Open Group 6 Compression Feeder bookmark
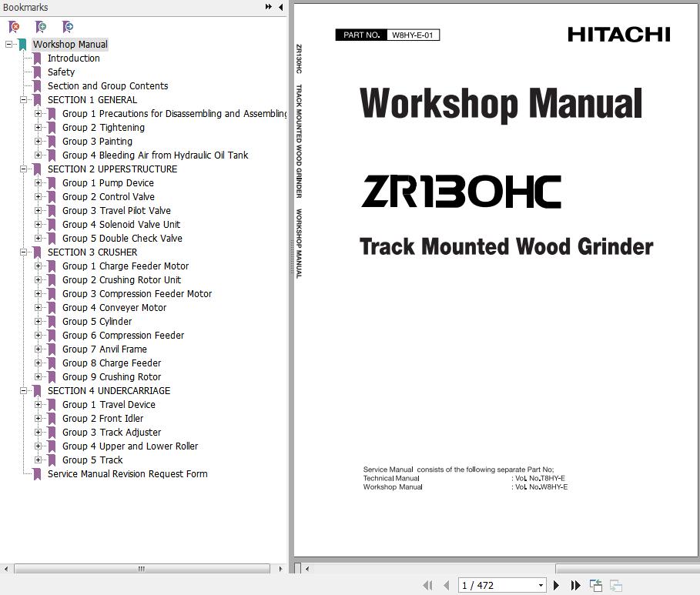Screen dimensions: 700x595 pos(123,335)
